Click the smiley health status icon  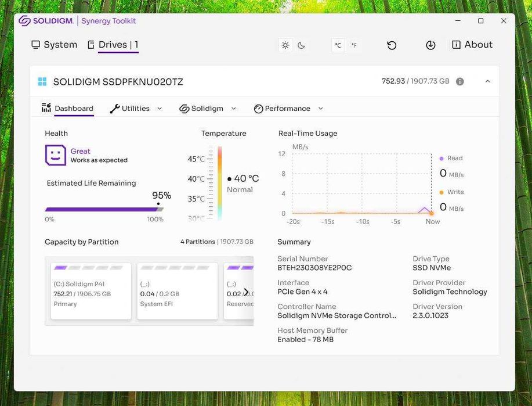pyautogui.click(x=56, y=155)
